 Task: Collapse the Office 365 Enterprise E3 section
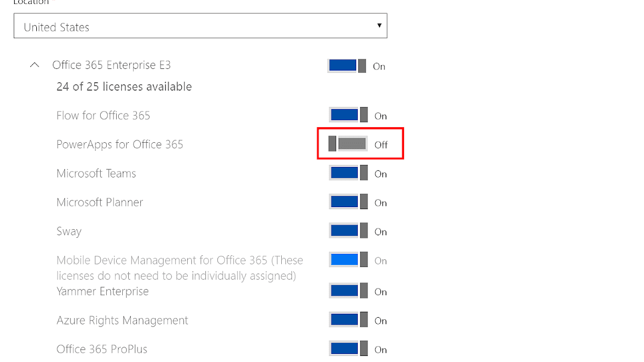tap(34, 64)
